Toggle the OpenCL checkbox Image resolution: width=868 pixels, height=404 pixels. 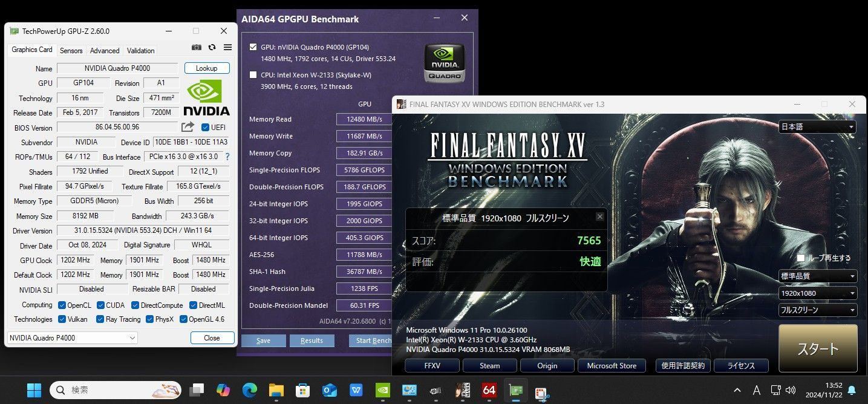(x=62, y=305)
